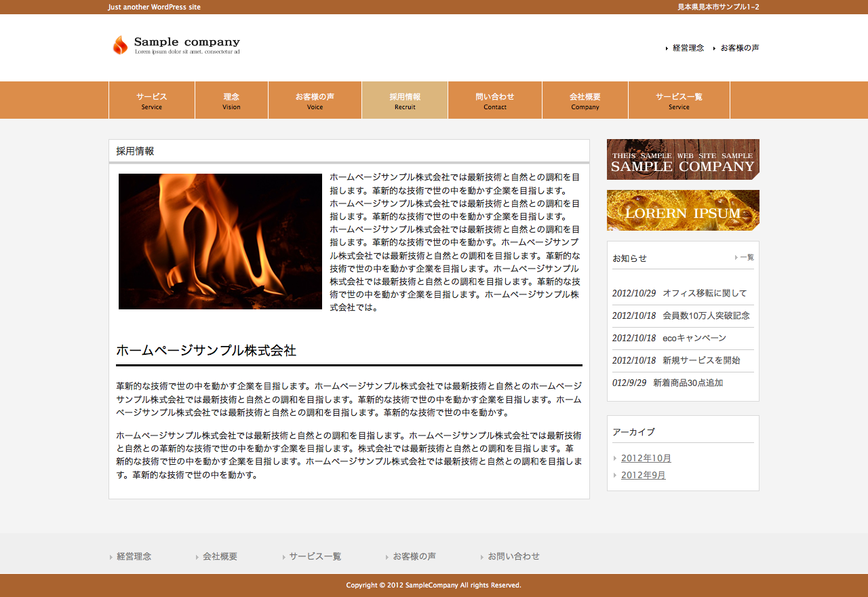Click footer link お客様の声
This screenshot has height=597, width=868.
pyautogui.click(x=414, y=556)
